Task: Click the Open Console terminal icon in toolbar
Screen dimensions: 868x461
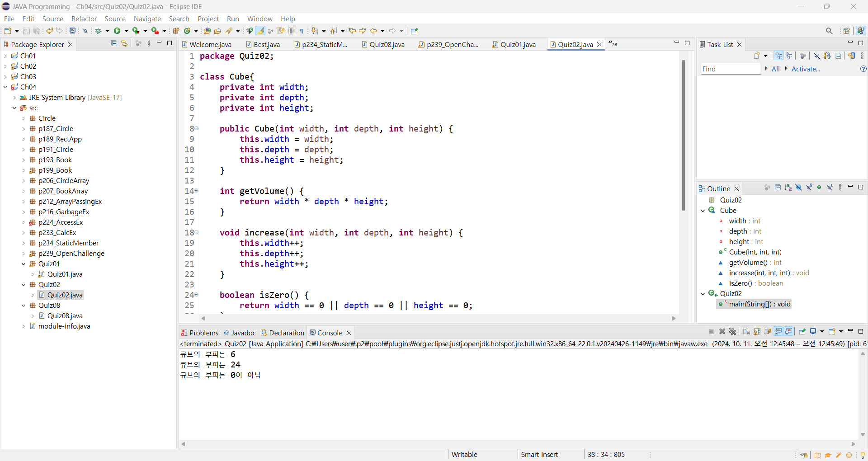Action: (x=72, y=31)
